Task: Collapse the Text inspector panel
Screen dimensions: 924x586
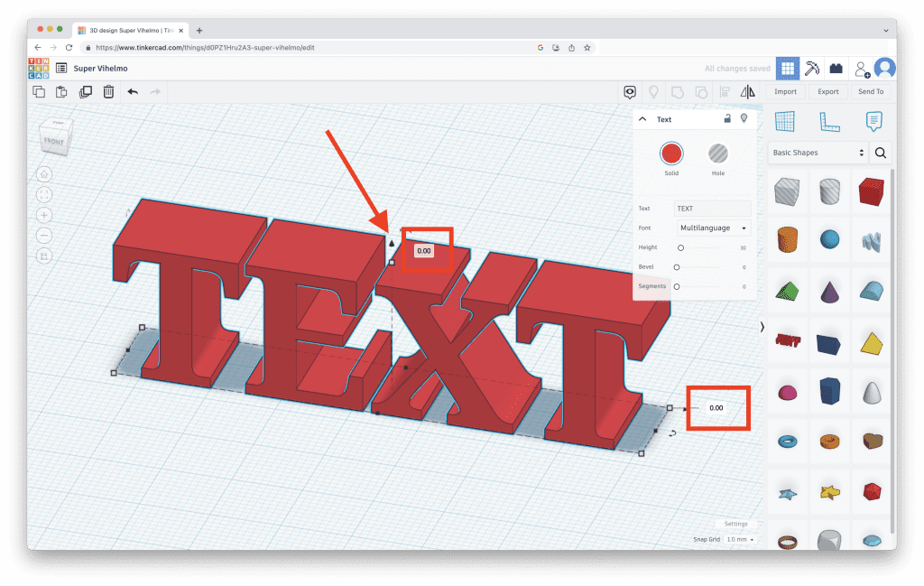Action: click(x=642, y=119)
